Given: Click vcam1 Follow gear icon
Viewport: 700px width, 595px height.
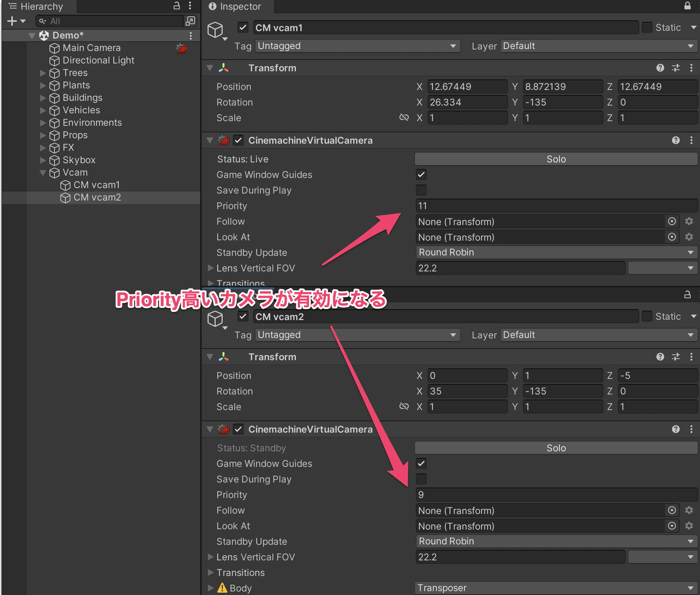Looking at the screenshot, I should coord(689,222).
